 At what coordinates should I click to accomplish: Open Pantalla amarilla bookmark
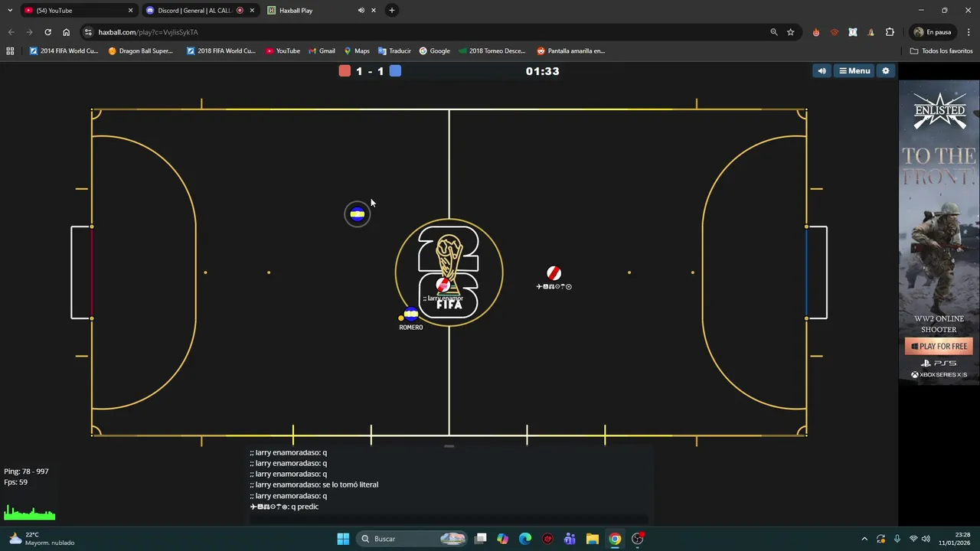[x=571, y=51]
